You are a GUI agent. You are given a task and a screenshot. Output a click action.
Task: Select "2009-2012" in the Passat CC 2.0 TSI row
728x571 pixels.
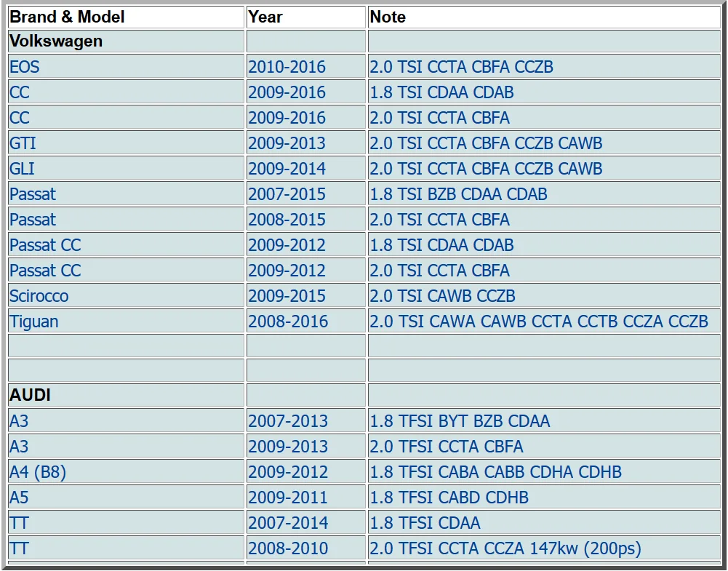287,271
